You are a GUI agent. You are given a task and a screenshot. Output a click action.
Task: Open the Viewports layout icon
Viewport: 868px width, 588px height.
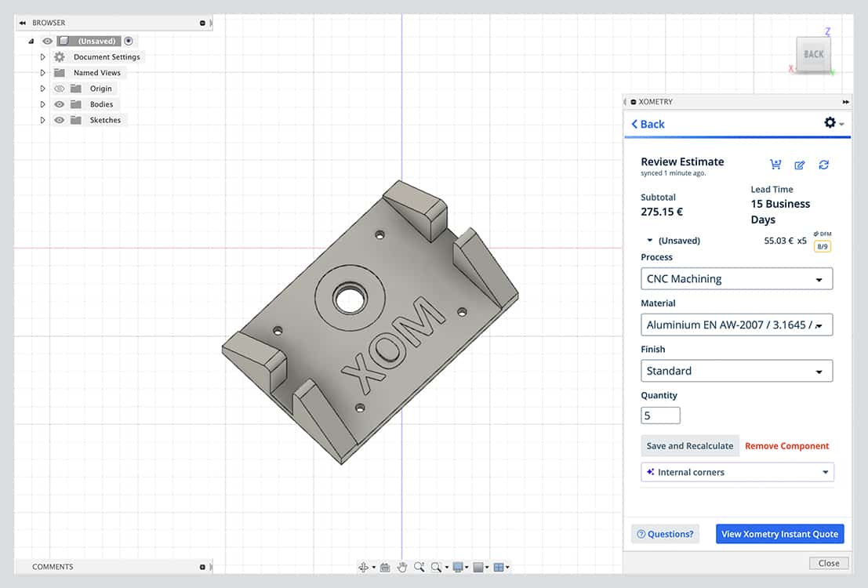[x=499, y=567]
